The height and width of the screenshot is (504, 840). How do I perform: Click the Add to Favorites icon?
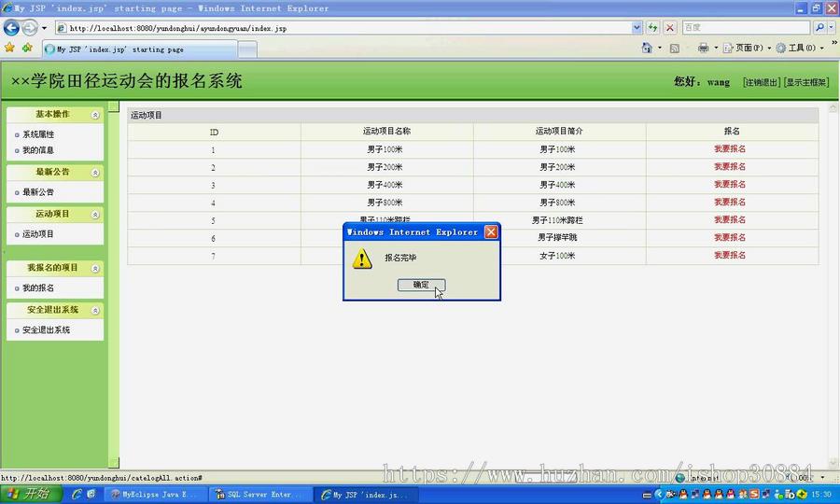27,49
